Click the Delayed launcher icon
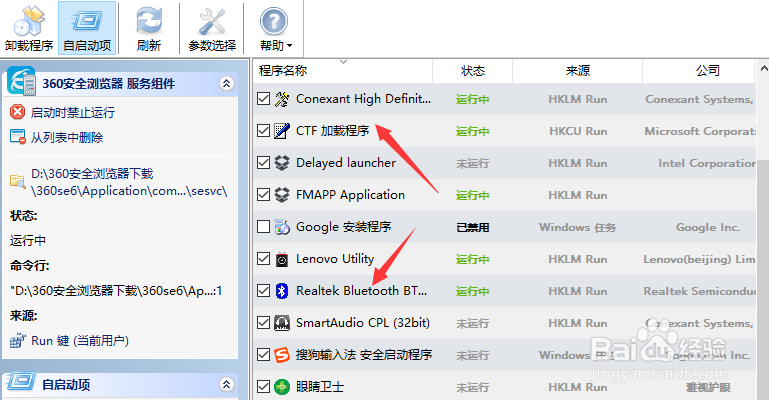This screenshot has height=400, width=769. point(282,163)
